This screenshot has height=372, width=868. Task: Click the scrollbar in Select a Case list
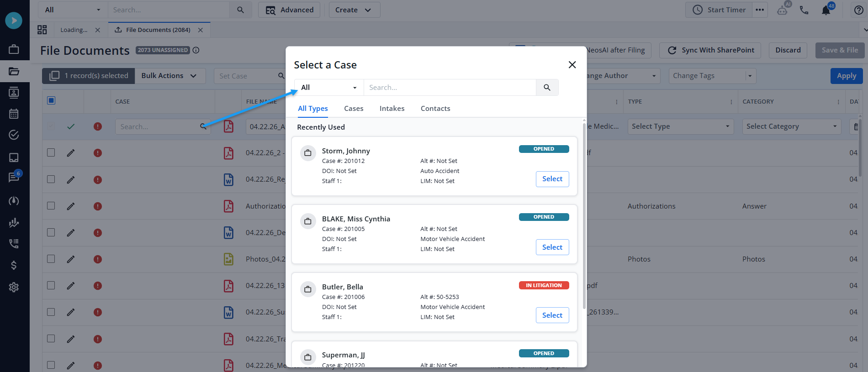click(x=584, y=216)
